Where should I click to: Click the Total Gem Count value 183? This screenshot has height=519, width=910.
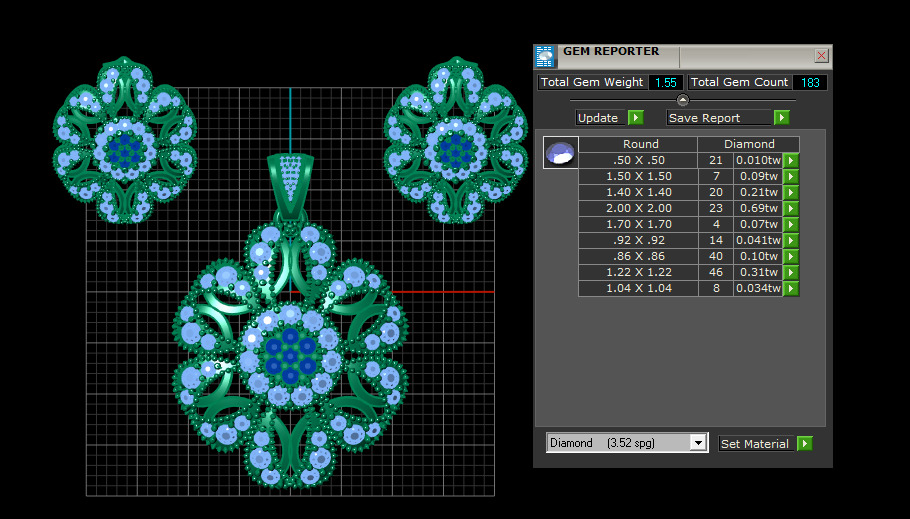(810, 82)
